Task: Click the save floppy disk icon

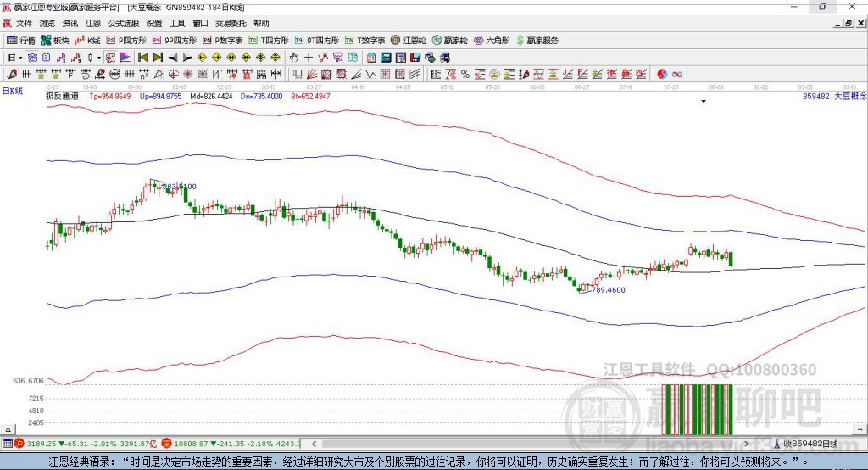Action: (x=415, y=58)
